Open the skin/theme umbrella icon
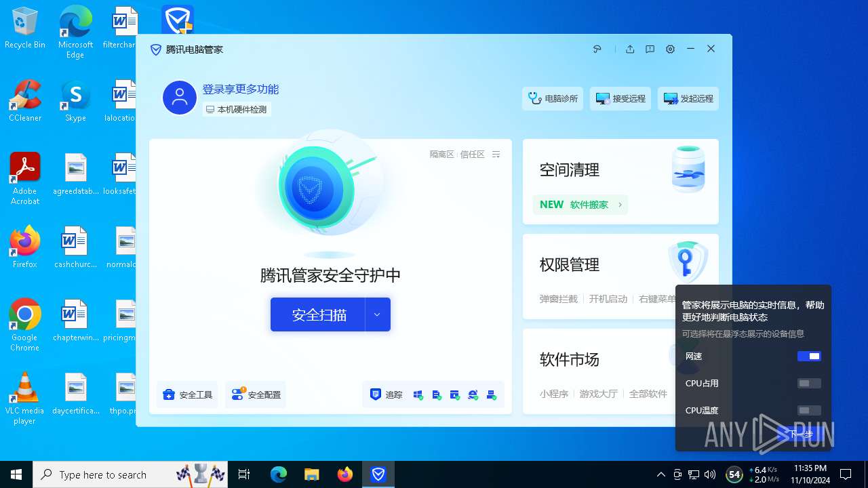 (597, 49)
